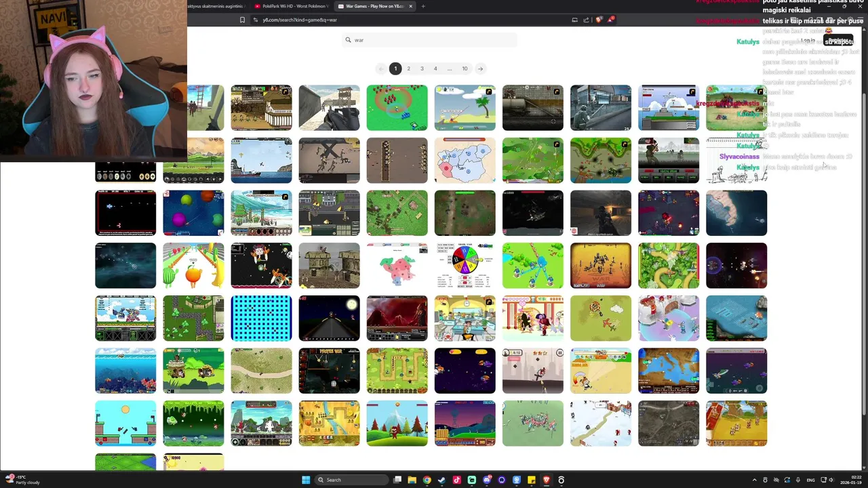Open the black space shooter with red border
This screenshot has width=868, height=488.
[125, 213]
